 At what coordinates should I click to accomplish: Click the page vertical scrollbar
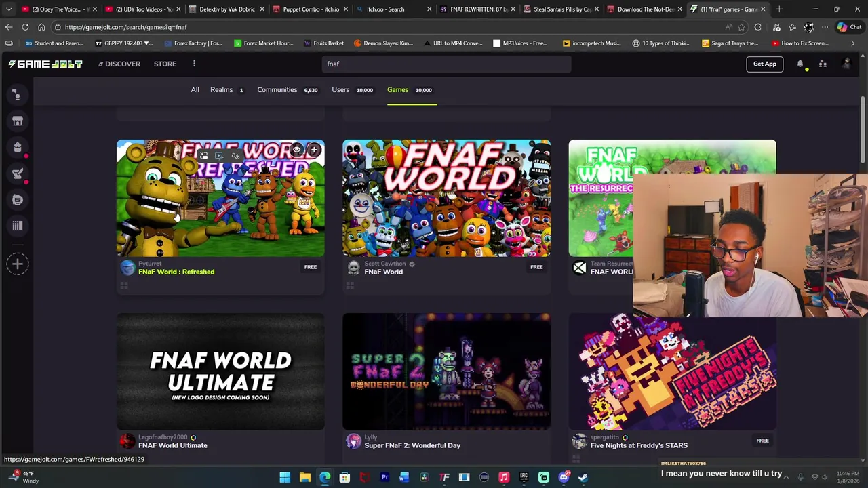coord(863,129)
